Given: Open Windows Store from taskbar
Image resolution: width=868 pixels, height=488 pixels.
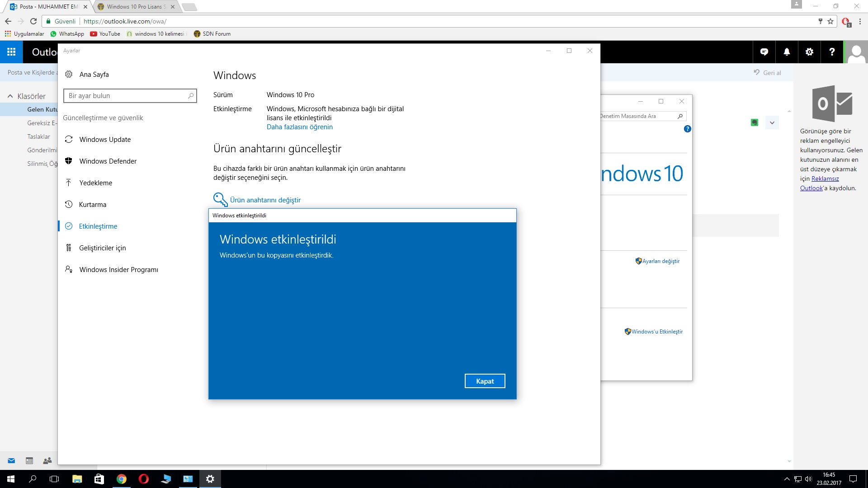Looking at the screenshot, I should (x=99, y=479).
